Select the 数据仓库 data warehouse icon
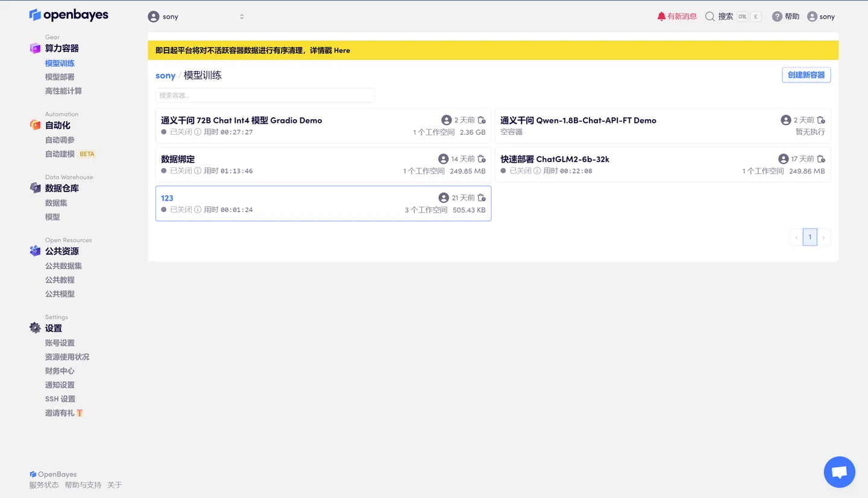Image resolution: width=868 pixels, height=498 pixels. tap(36, 188)
